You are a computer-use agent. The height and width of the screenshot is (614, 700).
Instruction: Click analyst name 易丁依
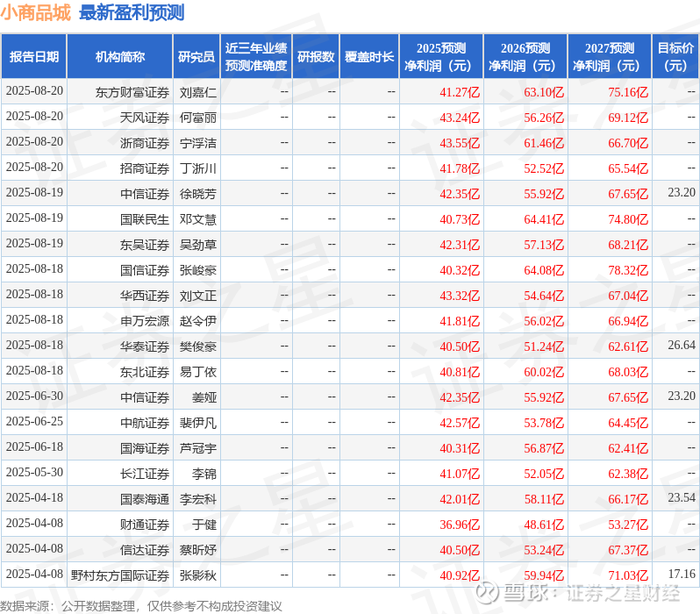click(197, 373)
